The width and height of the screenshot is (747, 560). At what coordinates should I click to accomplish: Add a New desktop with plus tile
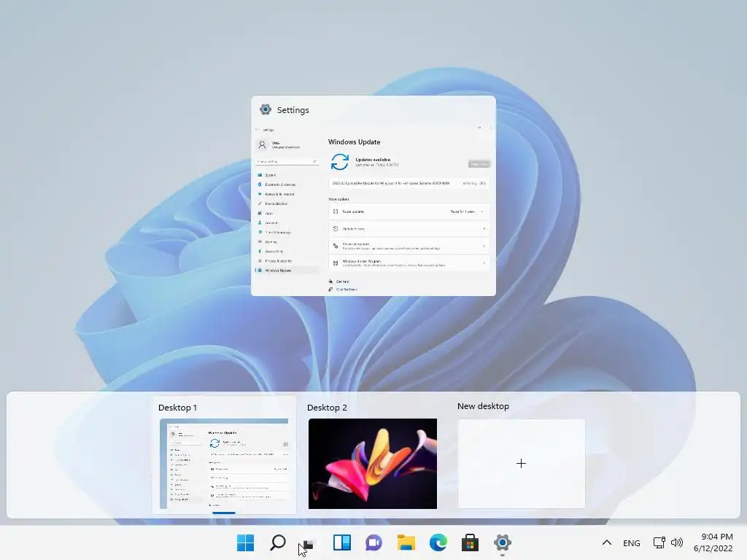pos(521,464)
